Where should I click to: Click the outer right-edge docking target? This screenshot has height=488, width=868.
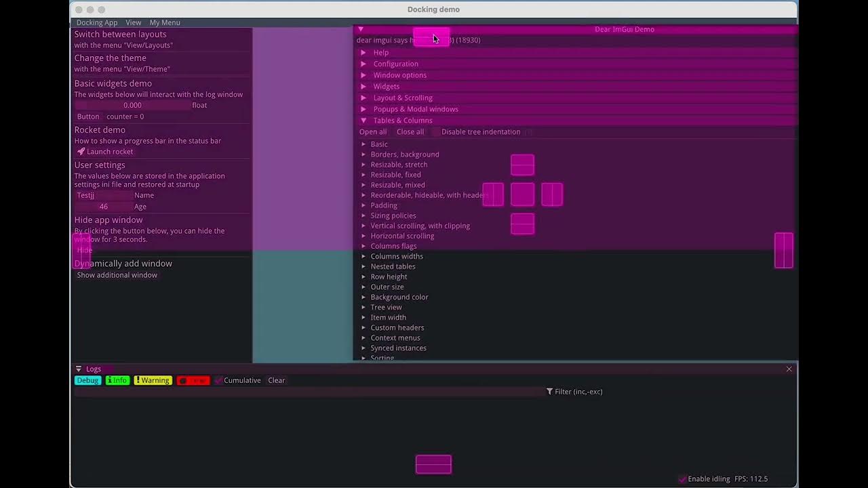(784, 250)
